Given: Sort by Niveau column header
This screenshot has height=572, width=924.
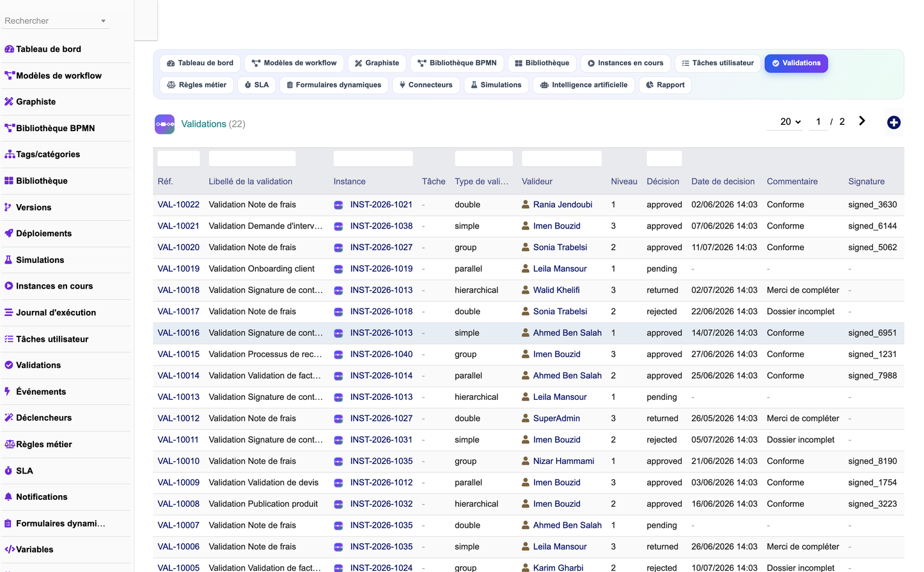Looking at the screenshot, I should [x=624, y=182].
